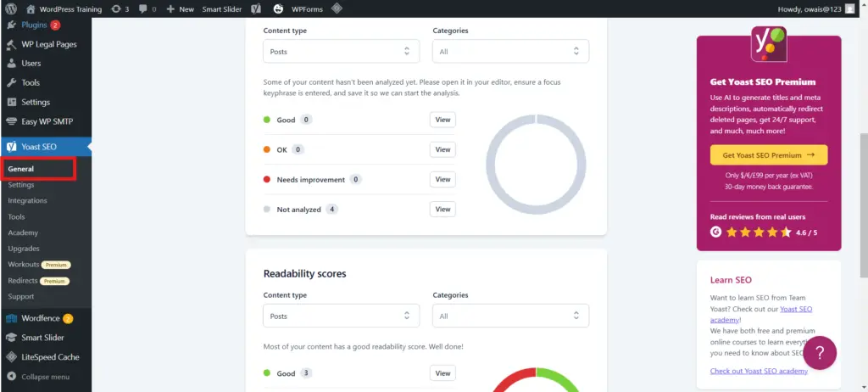View posts needing SEO improvement

(x=442, y=180)
